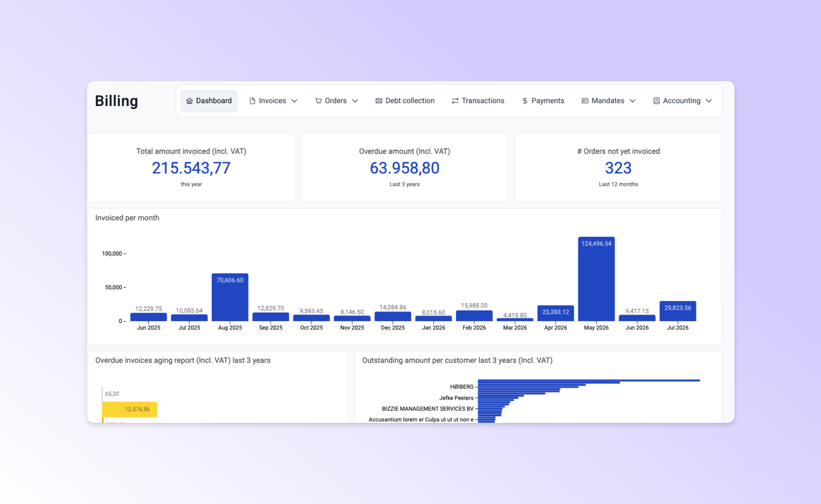The width and height of the screenshot is (821, 504).
Task: Click the Feb 2026 bar 15,988.00
Action: (x=474, y=316)
